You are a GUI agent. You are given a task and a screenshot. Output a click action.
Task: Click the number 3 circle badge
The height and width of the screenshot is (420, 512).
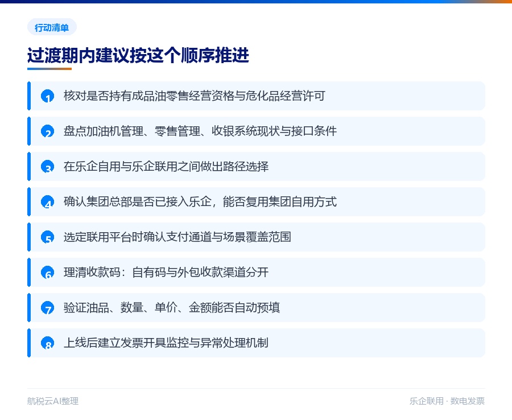click(x=47, y=167)
